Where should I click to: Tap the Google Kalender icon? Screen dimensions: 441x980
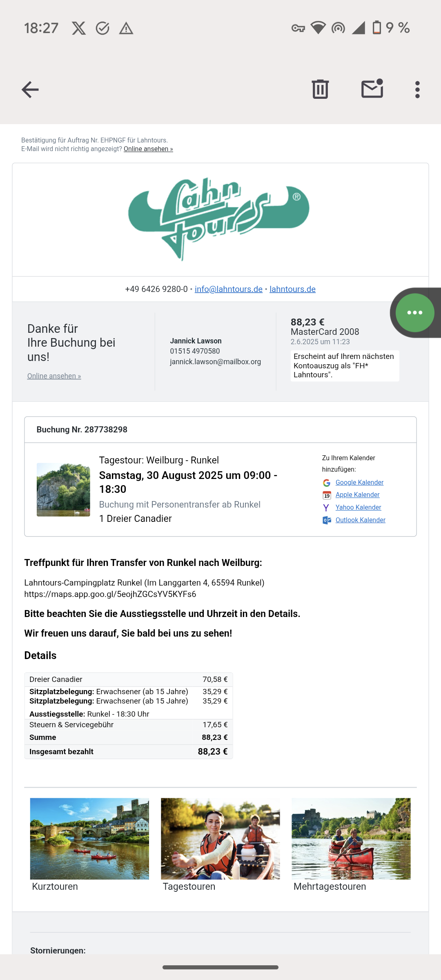(327, 483)
